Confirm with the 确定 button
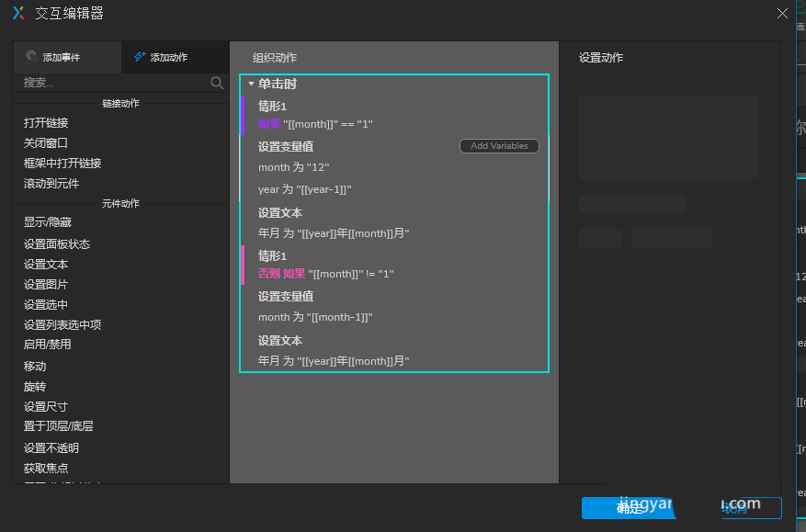Viewport: 806px width, 532px height. (x=630, y=508)
